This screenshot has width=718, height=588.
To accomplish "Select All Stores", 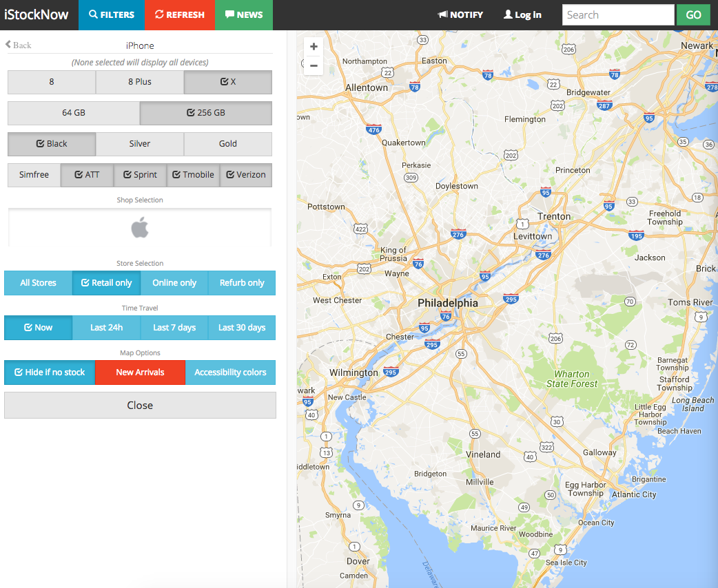I will tap(38, 283).
